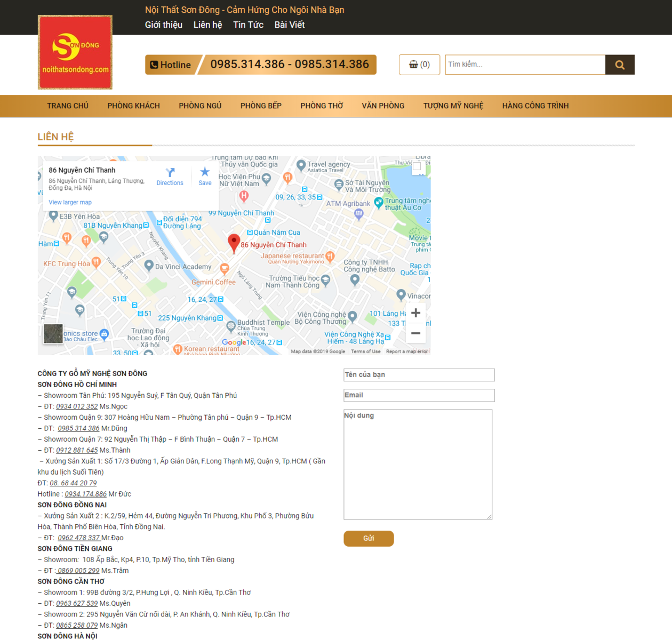Open Tin Tức page

pyautogui.click(x=248, y=25)
